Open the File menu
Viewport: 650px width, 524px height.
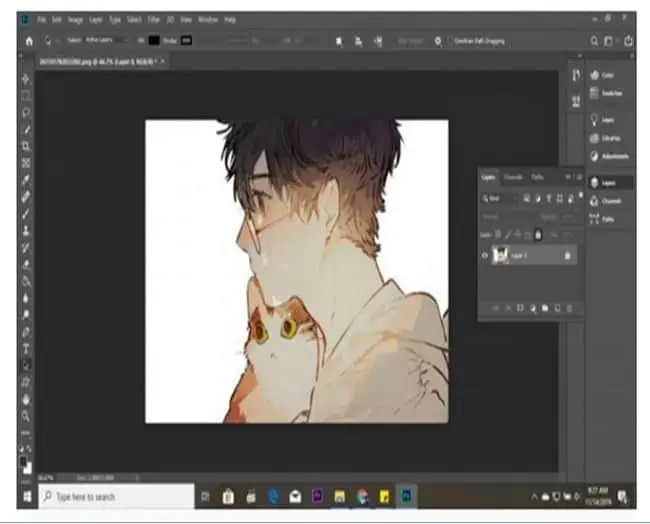point(41,19)
